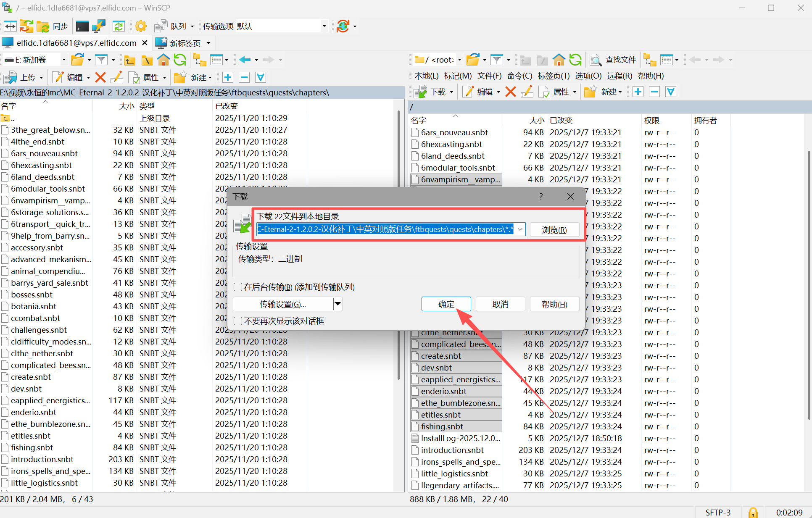The height and width of the screenshot is (518, 812).
Task: Confirm the download with the 确定 button
Action: point(446,304)
